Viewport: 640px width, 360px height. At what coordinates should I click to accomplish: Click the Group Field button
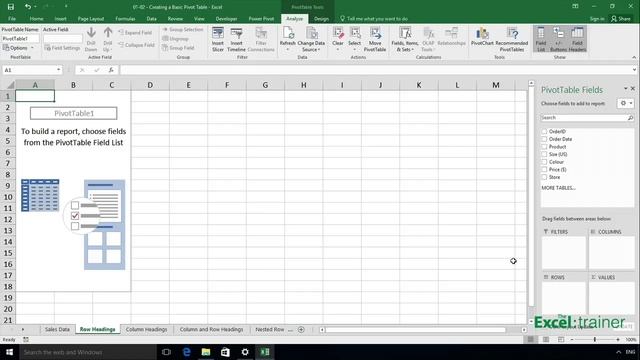[x=178, y=48]
